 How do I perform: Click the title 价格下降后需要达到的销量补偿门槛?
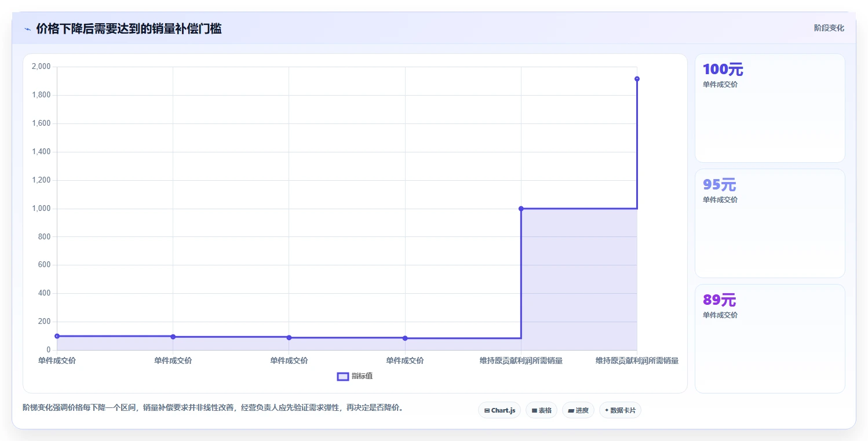tap(129, 28)
